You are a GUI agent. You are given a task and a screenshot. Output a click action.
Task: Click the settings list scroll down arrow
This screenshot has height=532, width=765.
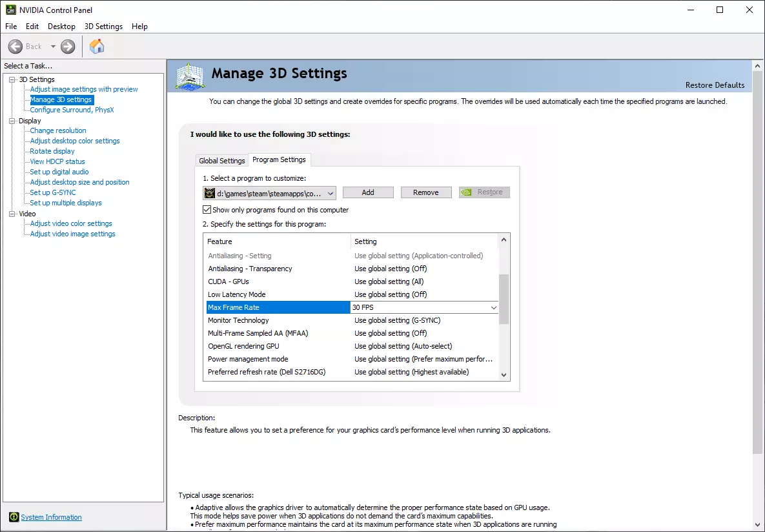(504, 375)
